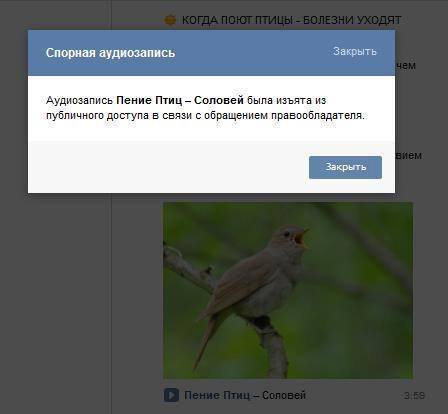Click empty blue header area of the dialog
The width and height of the screenshot is (448, 414).
tap(253, 53)
